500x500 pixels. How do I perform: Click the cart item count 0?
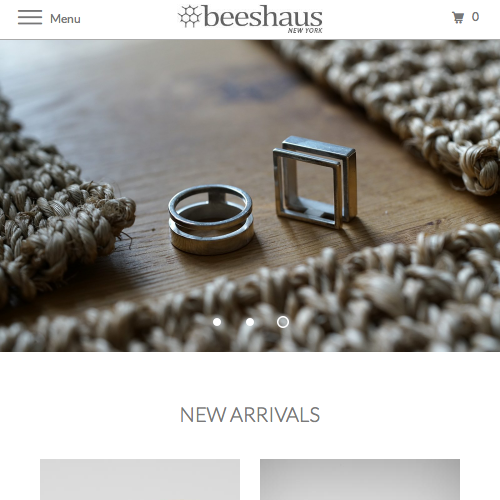click(x=475, y=17)
